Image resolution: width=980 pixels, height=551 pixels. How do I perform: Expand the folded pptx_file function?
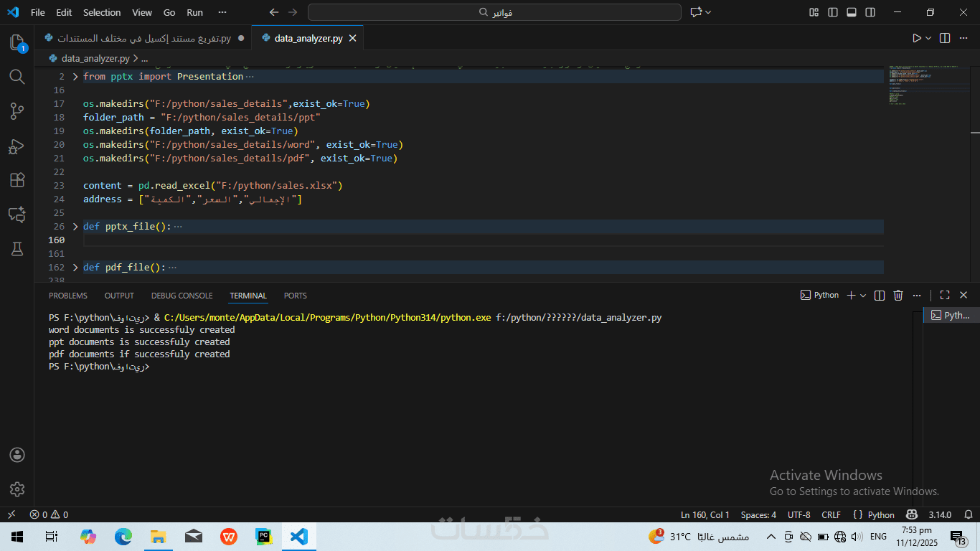click(76, 227)
